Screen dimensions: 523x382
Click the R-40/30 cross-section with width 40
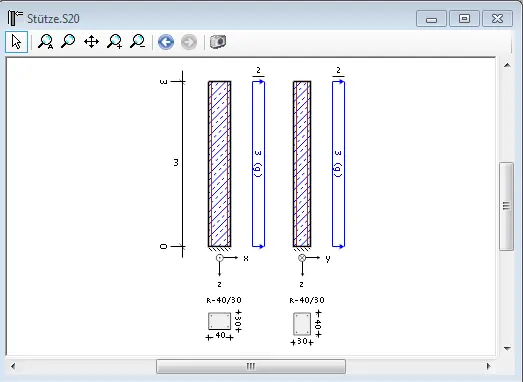(x=219, y=321)
